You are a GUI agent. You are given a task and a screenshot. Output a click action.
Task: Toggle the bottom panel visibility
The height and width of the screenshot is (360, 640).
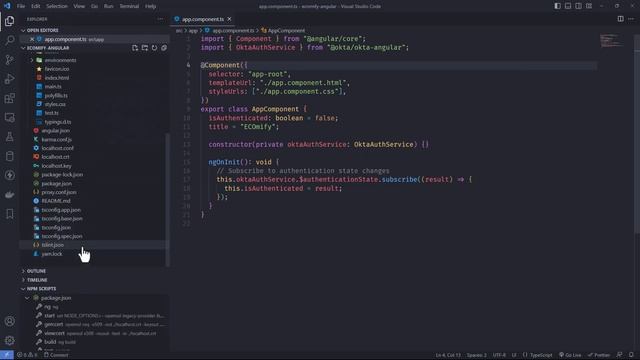(x=568, y=6)
